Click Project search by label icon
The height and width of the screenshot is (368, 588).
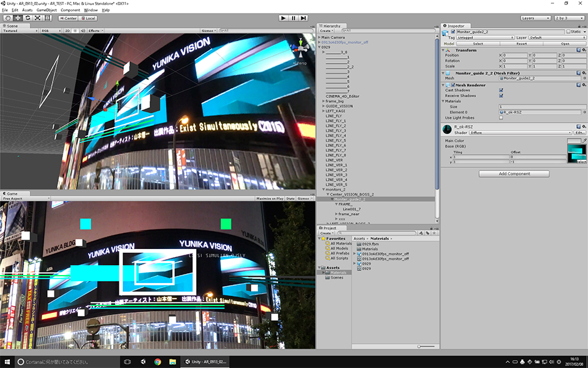click(428, 233)
